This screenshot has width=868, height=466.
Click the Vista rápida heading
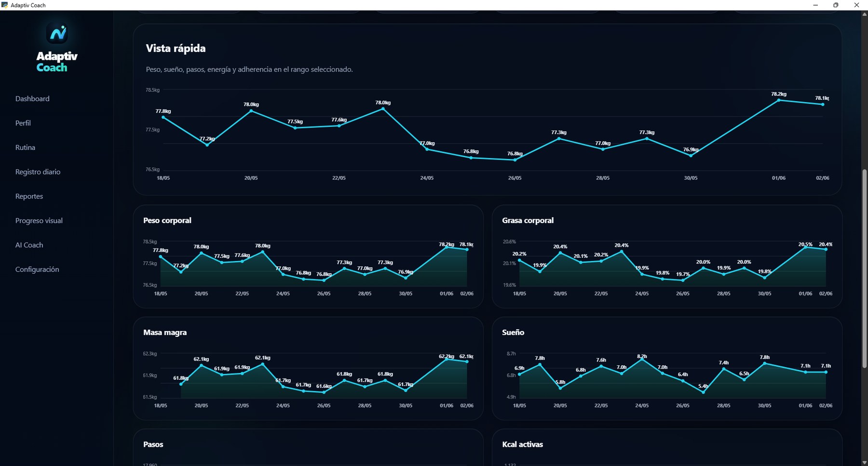point(176,48)
